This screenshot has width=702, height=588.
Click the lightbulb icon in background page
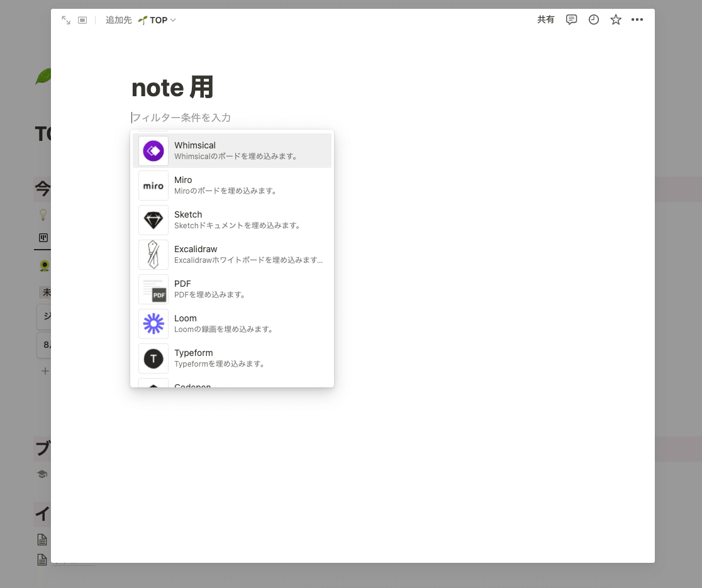click(43, 215)
